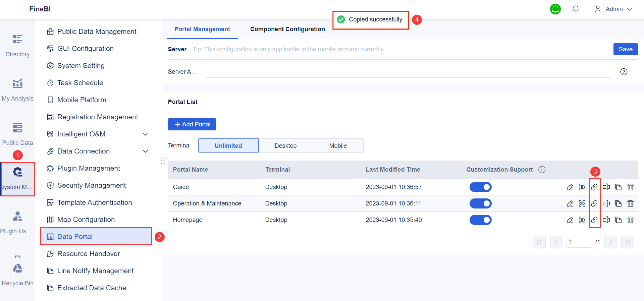Toggle Customization Support for Homepage portal
This screenshot has width=644, height=301.
click(x=480, y=220)
